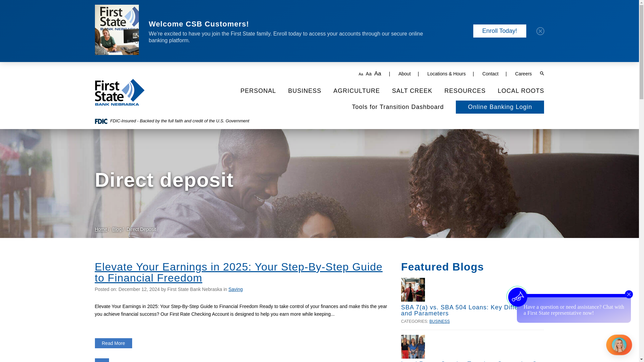The width and height of the screenshot is (644, 362).
Task: Dismiss the Welcome CSB Customers banner
Action: tap(540, 31)
